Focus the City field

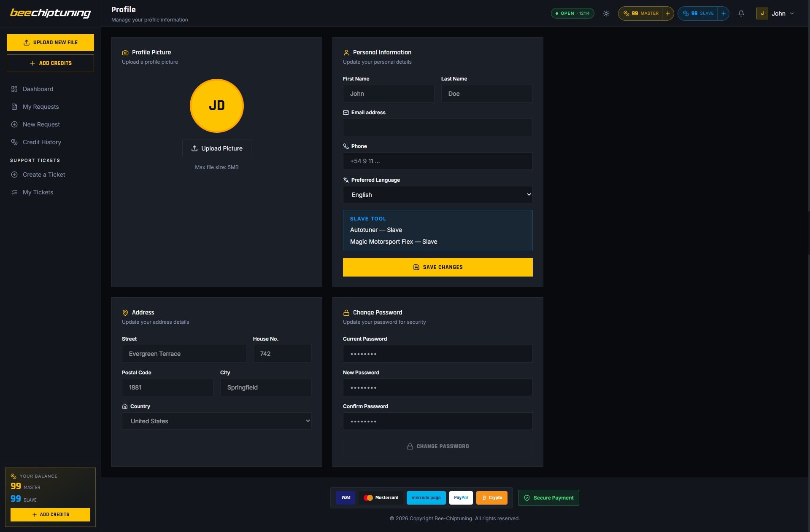(266, 387)
